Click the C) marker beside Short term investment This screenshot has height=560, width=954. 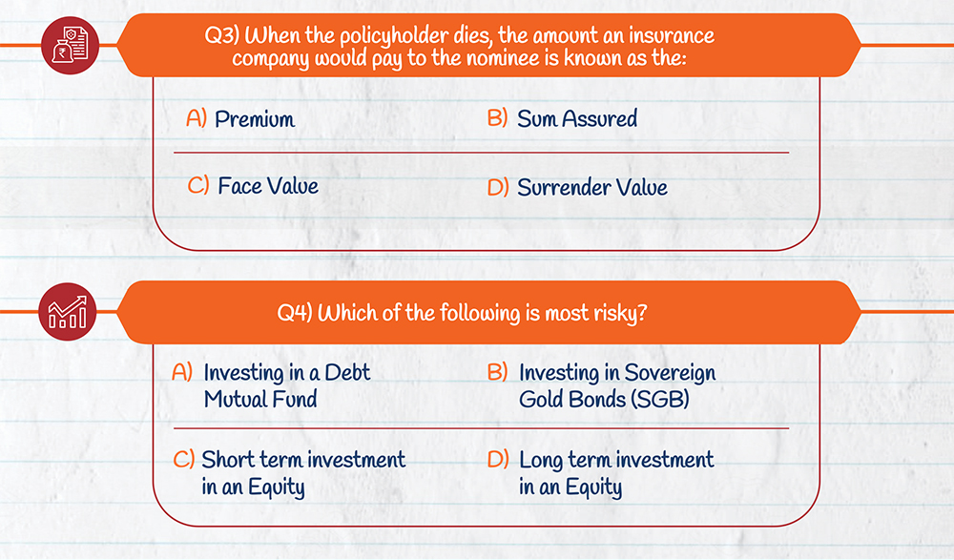184,460
